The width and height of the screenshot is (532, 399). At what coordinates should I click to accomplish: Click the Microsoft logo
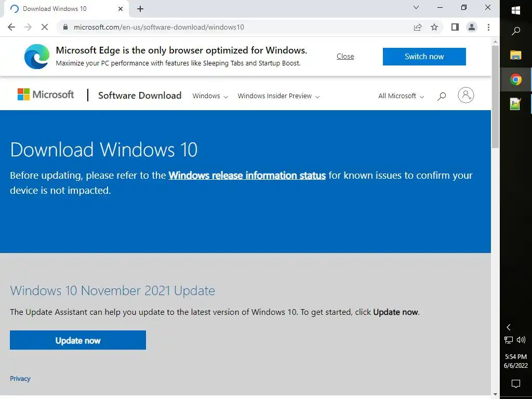[46, 95]
